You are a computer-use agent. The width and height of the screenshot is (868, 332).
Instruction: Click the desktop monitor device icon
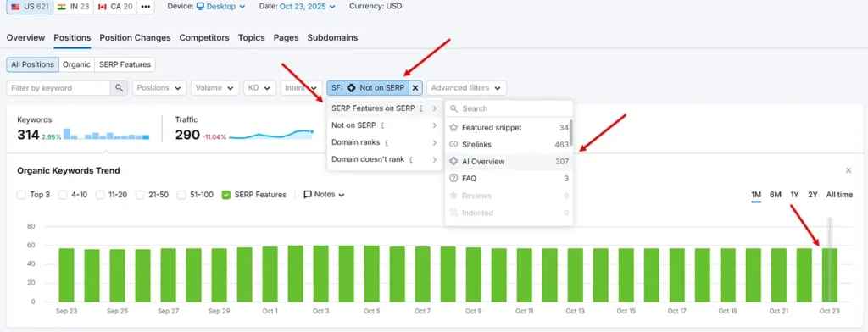[x=200, y=7]
